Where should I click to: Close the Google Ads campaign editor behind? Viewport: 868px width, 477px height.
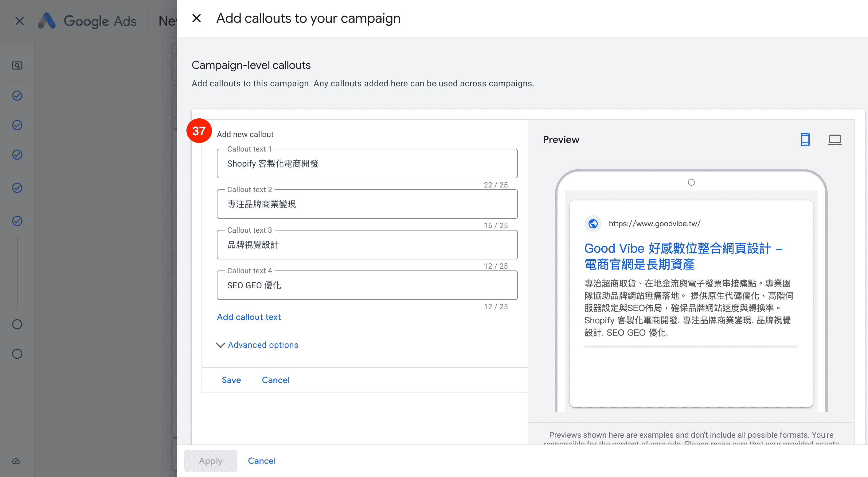pos(20,21)
